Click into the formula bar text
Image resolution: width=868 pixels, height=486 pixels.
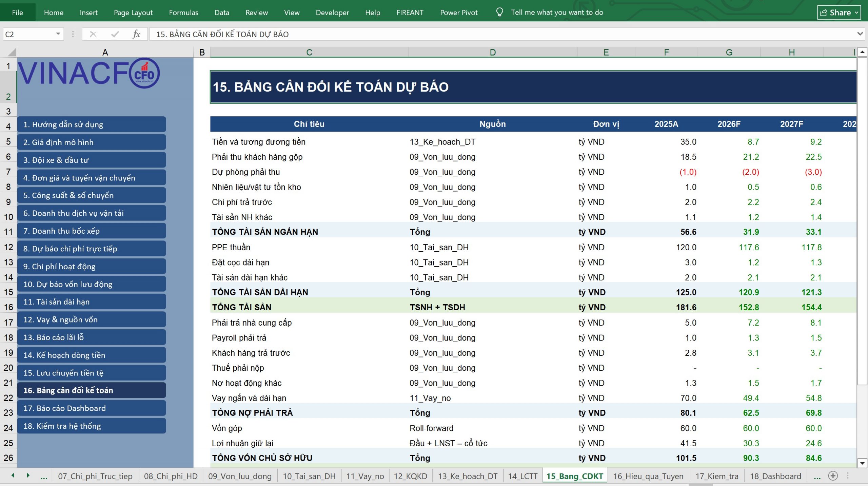[502, 34]
